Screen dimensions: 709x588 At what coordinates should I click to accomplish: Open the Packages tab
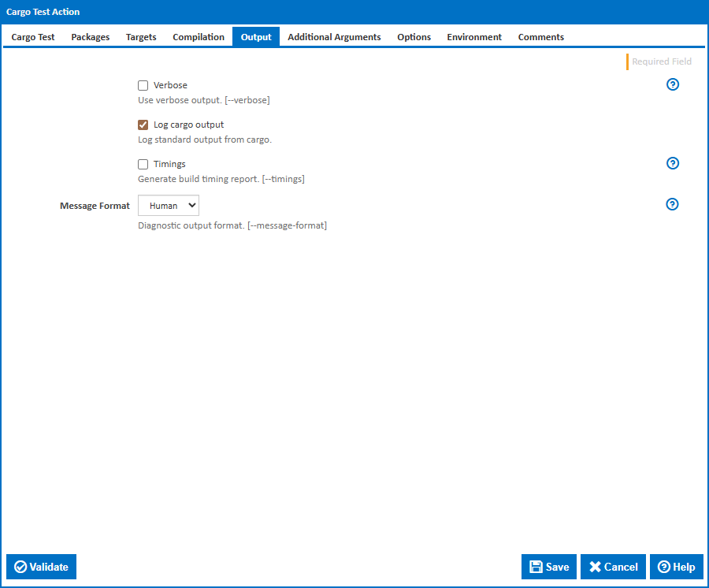pos(91,37)
